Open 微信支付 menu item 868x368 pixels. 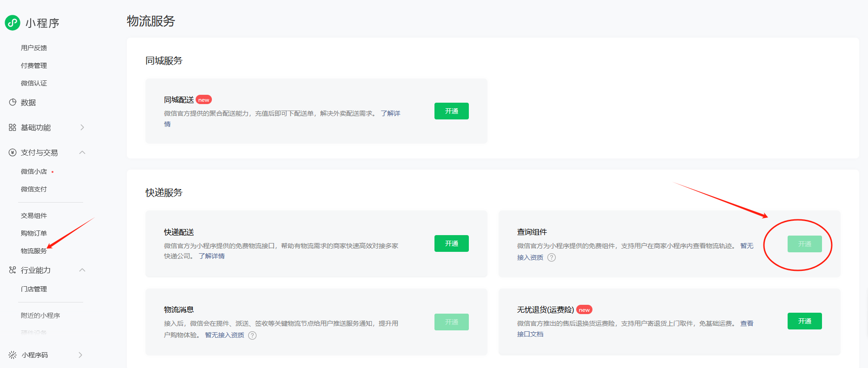34,189
